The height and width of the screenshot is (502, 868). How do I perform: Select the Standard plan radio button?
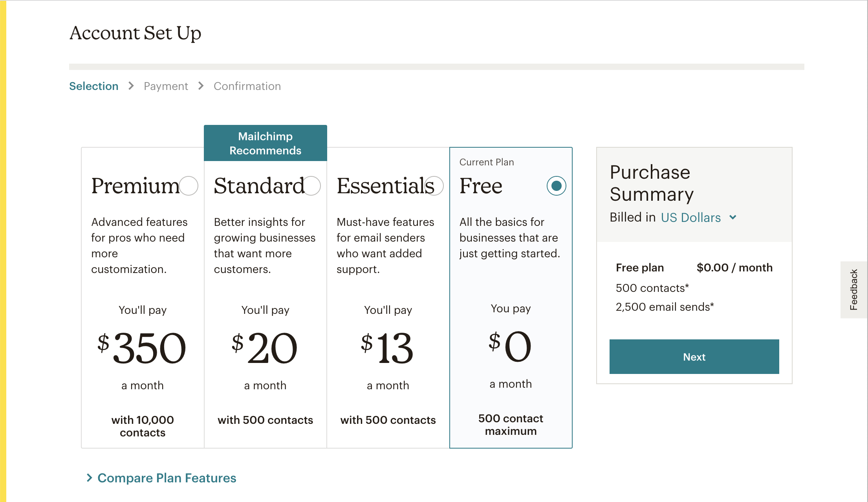point(312,186)
